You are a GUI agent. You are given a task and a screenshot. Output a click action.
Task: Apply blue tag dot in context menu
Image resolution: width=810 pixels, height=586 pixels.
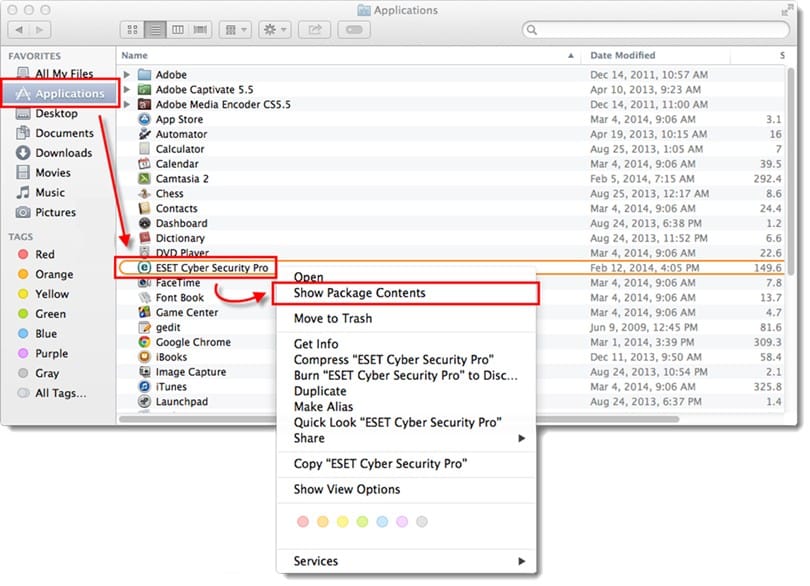(x=382, y=521)
